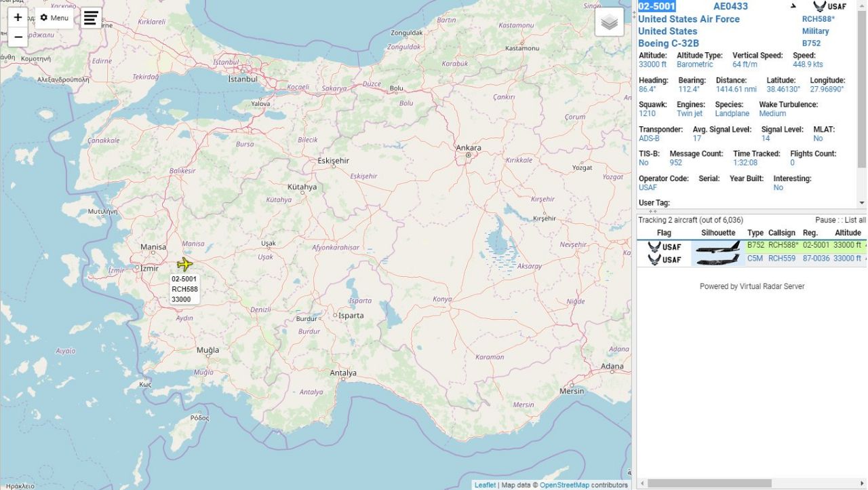Open the Menu gear button
This screenshot has height=490, width=868.
(x=54, y=18)
